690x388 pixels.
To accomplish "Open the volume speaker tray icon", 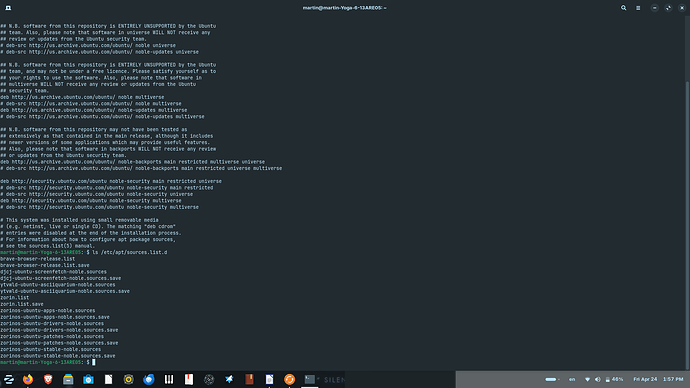I will click(598, 379).
